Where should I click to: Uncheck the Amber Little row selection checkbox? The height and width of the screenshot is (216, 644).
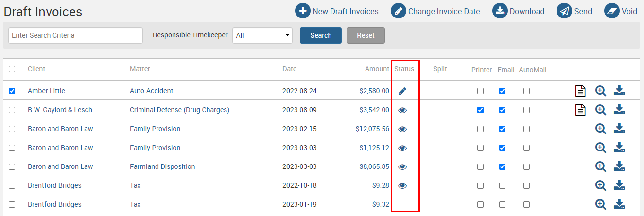[12, 91]
